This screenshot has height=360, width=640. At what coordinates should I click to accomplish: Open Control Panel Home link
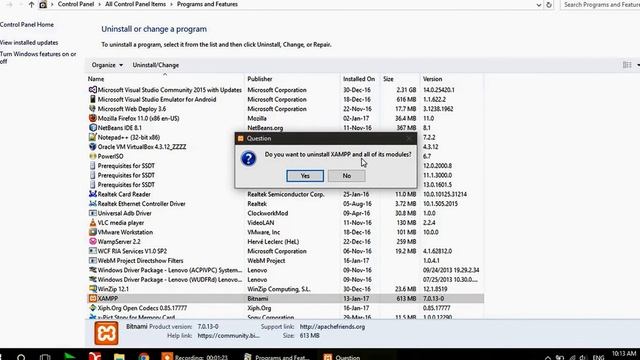click(27, 24)
